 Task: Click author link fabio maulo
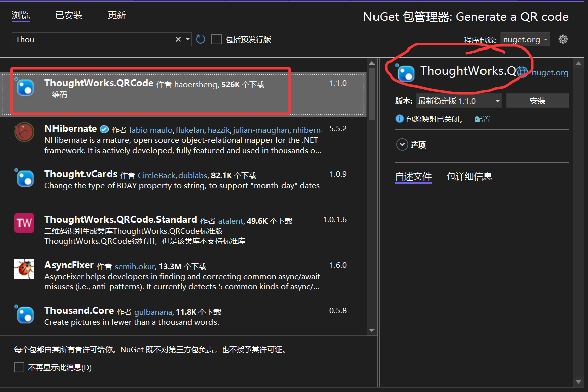point(151,130)
